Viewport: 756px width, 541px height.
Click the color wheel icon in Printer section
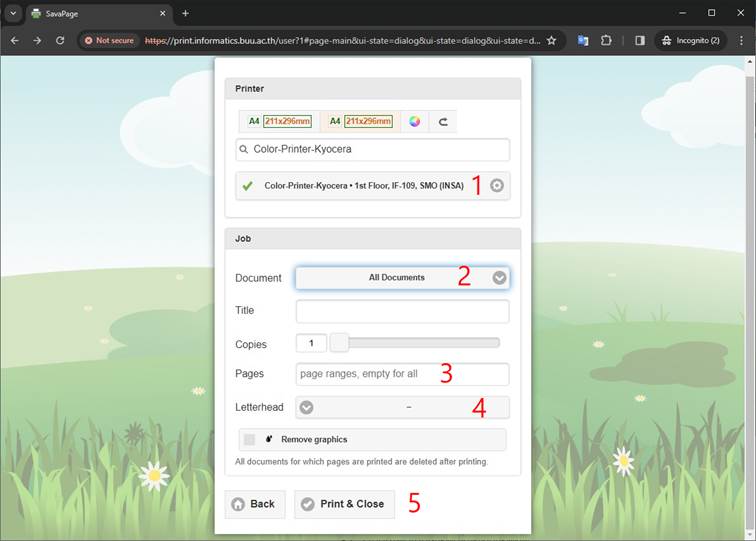click(x=414, y=121)
